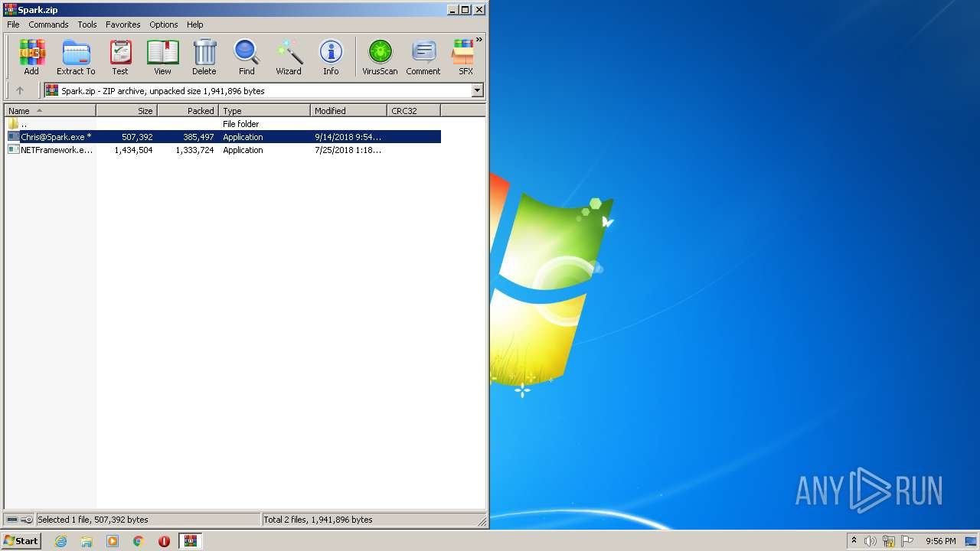Click the 1,333,724 packed size cell
The width and height of the screenshot is (980, 551).
[194, 150]
